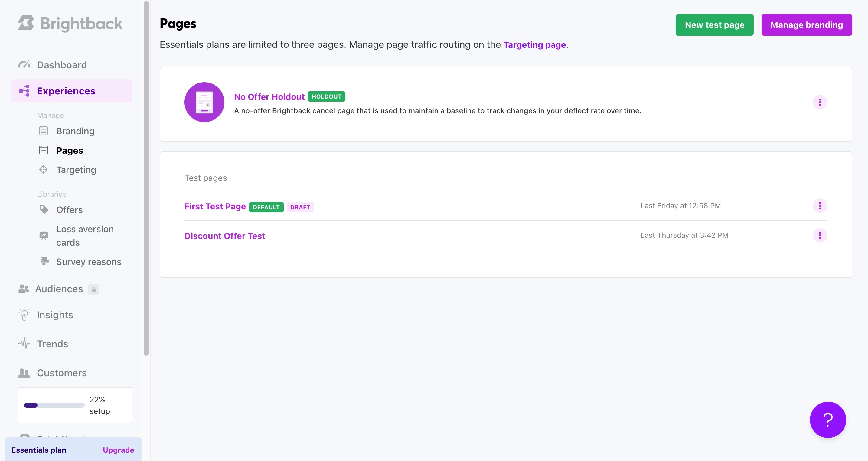868x461 pixels.
Task: Click the Customers people icon
Action: tap(24, 373)
